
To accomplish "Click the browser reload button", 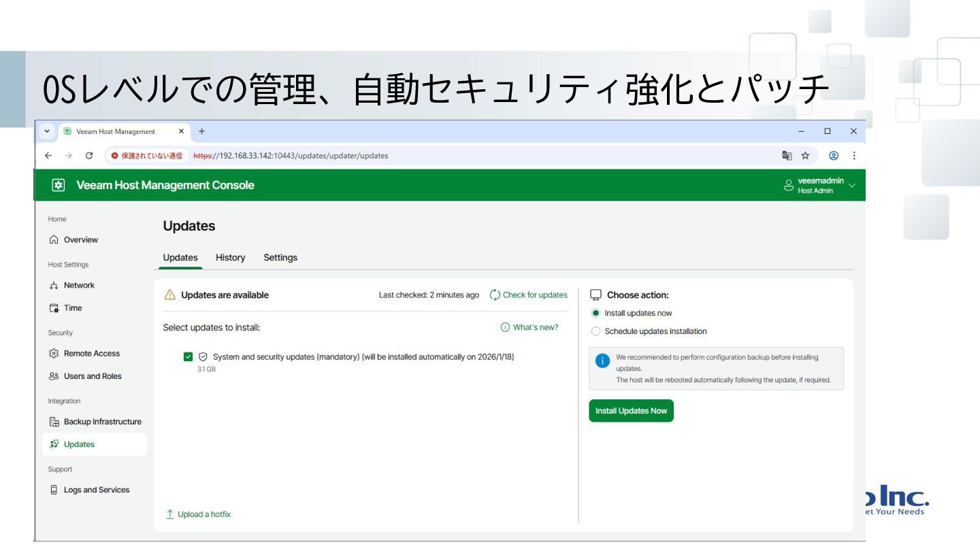I will tap(89, 156).
